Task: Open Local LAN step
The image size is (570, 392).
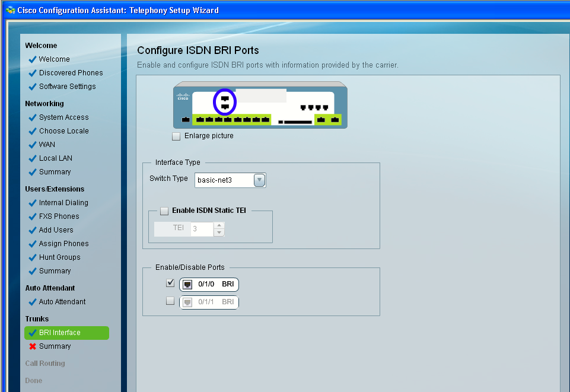Action: (56, 158)
